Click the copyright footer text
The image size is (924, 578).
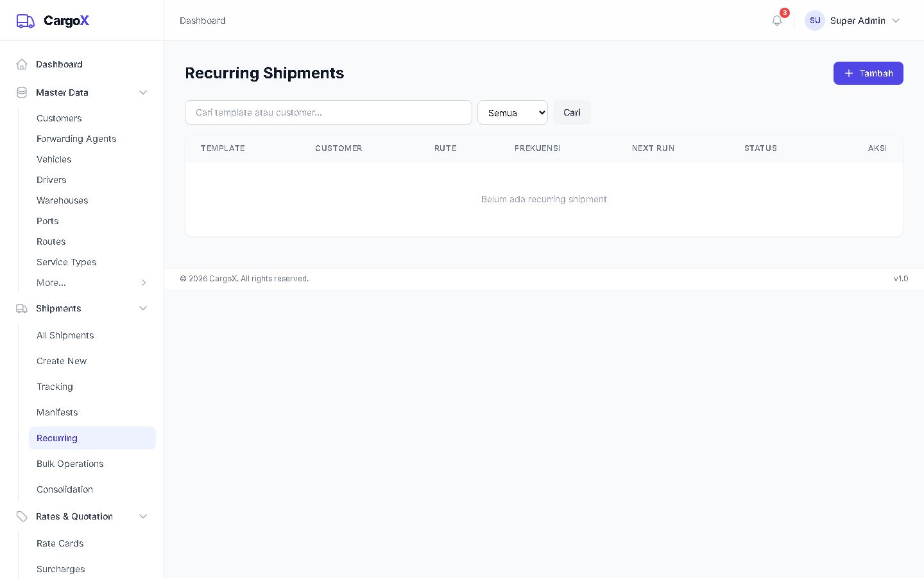tap(244, 279)
